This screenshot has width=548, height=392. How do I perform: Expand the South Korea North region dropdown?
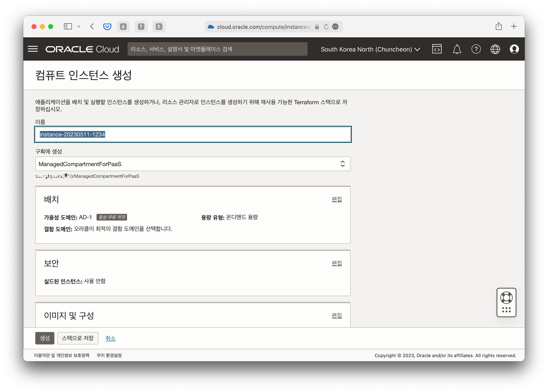point(370,49)
